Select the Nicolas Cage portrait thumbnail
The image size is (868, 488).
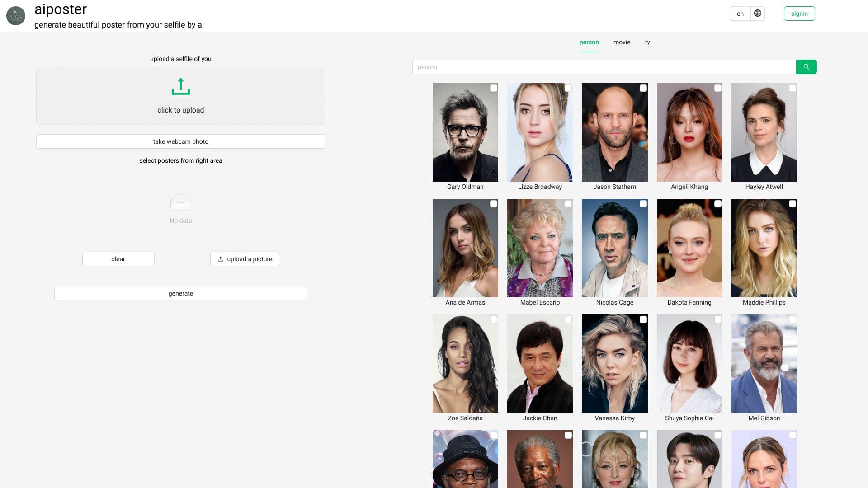click(x=614, y=248)
